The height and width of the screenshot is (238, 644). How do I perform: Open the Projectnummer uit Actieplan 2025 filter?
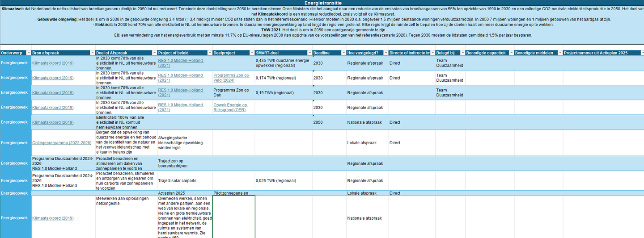pyautogui.click(x=640, y=53)
